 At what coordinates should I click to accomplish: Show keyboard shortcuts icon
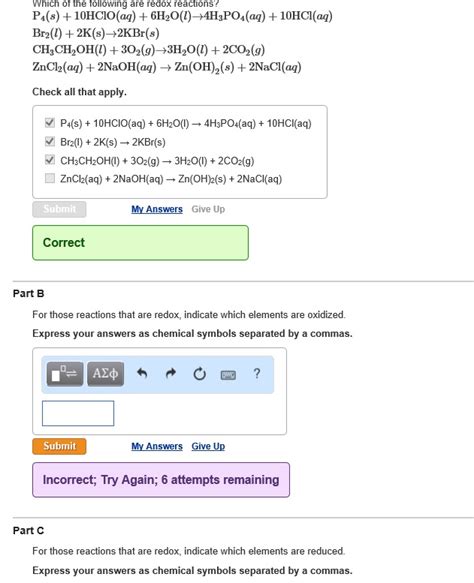(228, 375)
